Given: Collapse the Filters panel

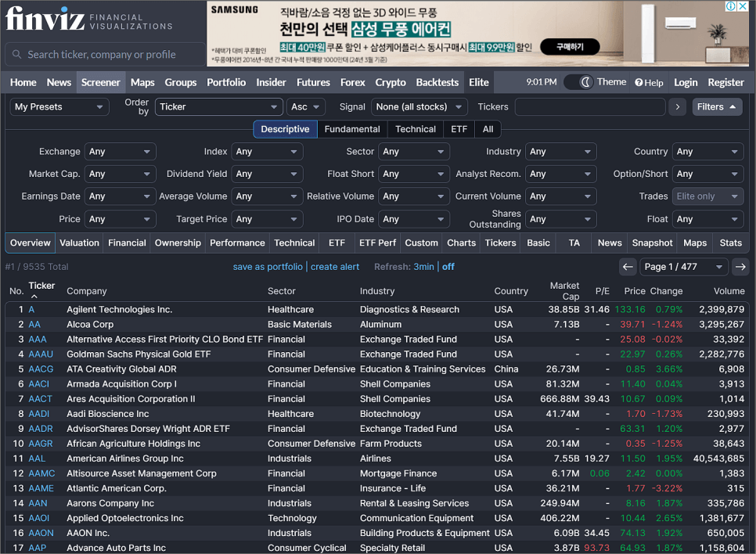Looking at the screenshot, I should [716, 106].
